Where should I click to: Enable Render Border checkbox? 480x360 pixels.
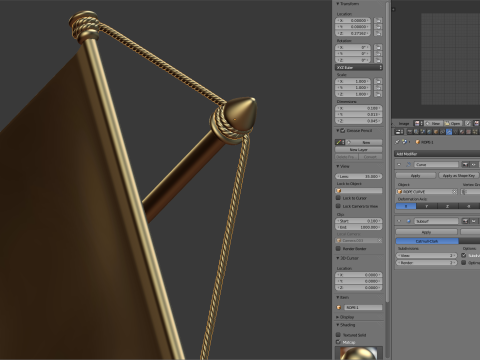(338, 249)
